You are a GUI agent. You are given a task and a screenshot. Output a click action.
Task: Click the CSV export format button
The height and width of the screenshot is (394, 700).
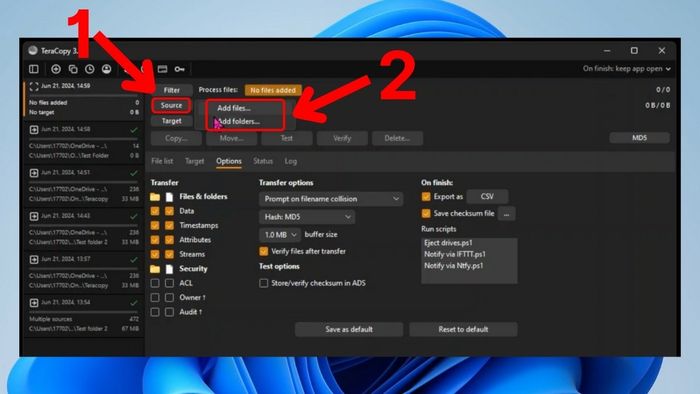point(487,196)
